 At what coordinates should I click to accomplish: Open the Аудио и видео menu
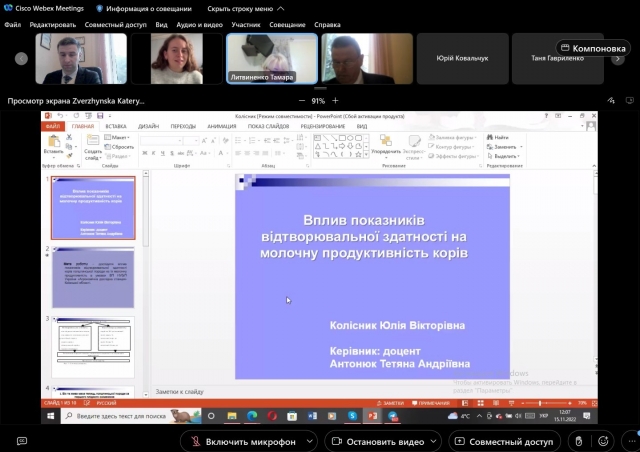pos(199,23)
